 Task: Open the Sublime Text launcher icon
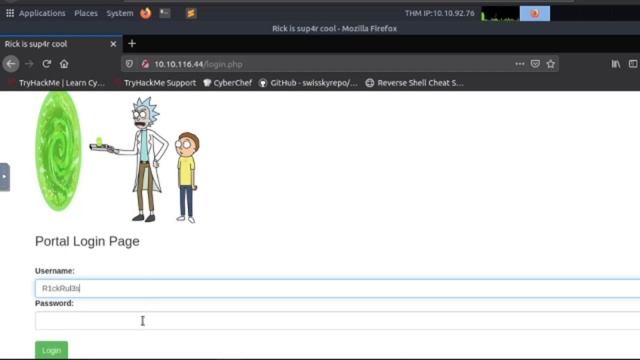click(191, 13)
